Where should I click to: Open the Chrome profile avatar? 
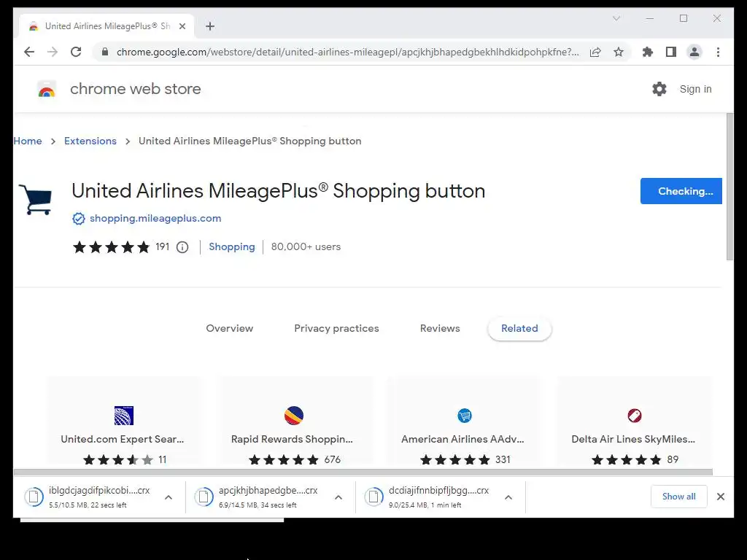pos(694,52)
